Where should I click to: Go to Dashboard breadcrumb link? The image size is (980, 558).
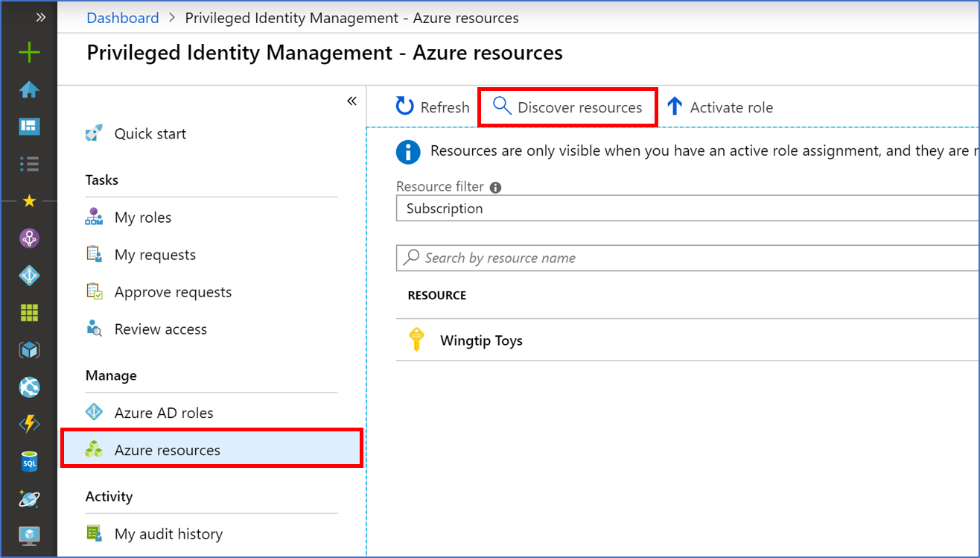(x=123, y=18)
